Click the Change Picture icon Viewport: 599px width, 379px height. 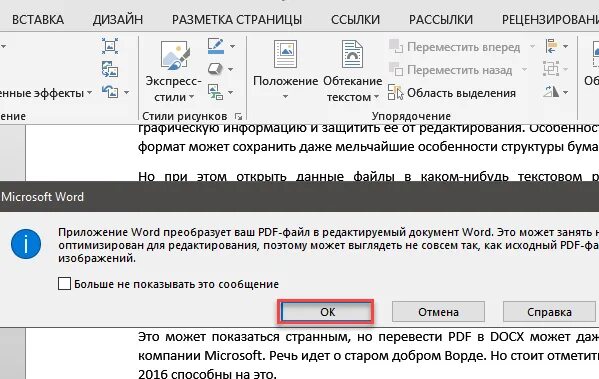click(x=110, y=70)
